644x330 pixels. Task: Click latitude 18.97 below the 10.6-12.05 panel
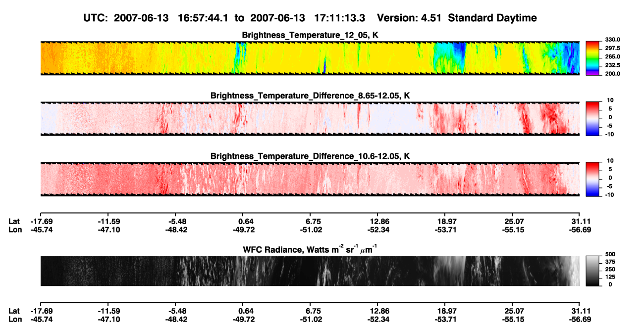[x=446, y=222]
